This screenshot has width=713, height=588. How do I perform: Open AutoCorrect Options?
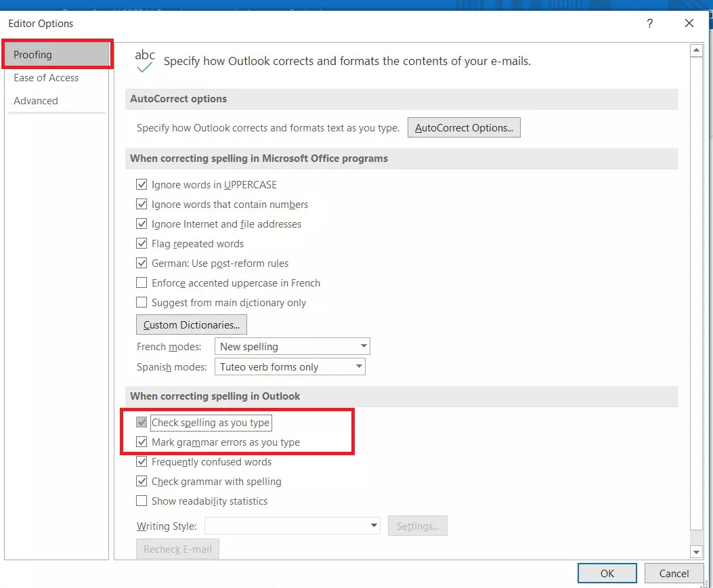click(x=464, y=127)
